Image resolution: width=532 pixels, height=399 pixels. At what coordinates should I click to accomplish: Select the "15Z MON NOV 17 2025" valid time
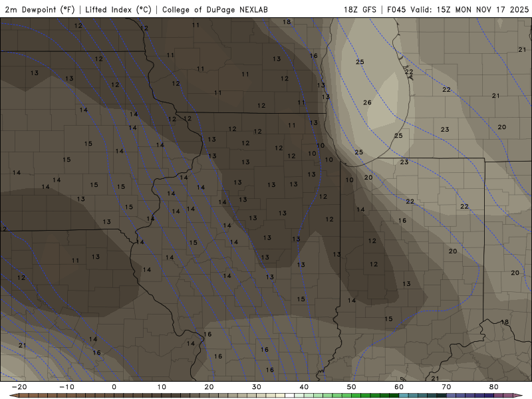point(483,9)
